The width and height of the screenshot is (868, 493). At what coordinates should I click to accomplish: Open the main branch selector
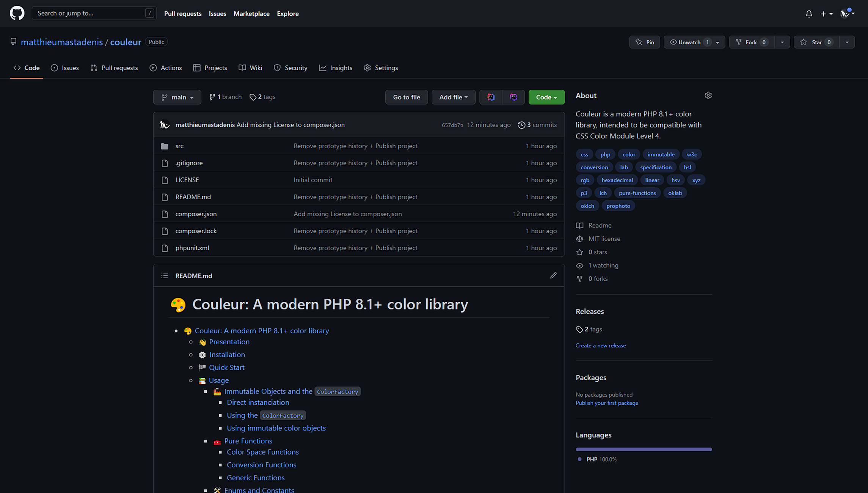click(x=177, y=97)
